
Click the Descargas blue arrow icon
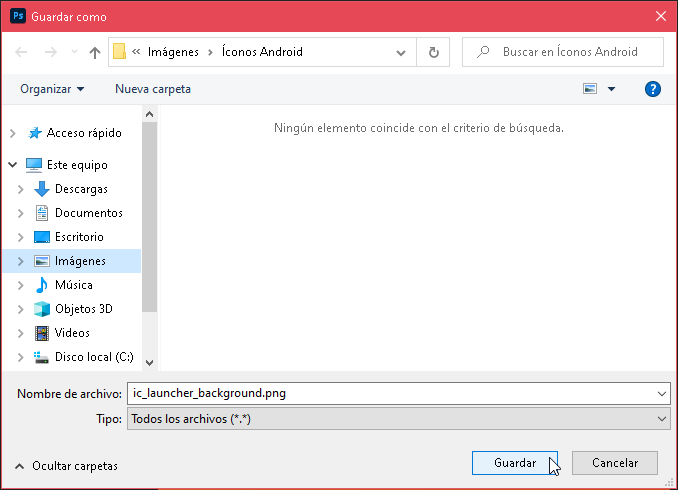tap(42, 189)
